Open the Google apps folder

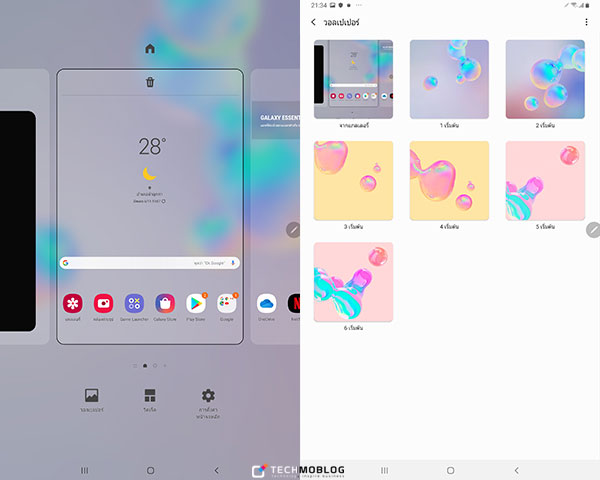point(227,304)
